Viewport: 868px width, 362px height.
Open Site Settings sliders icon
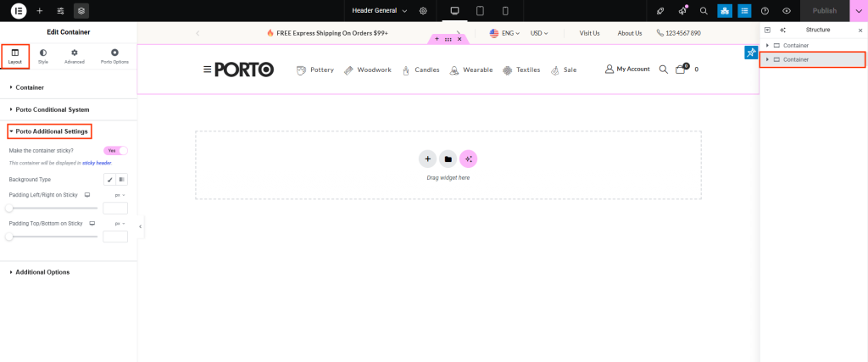(x=60, y=11)
